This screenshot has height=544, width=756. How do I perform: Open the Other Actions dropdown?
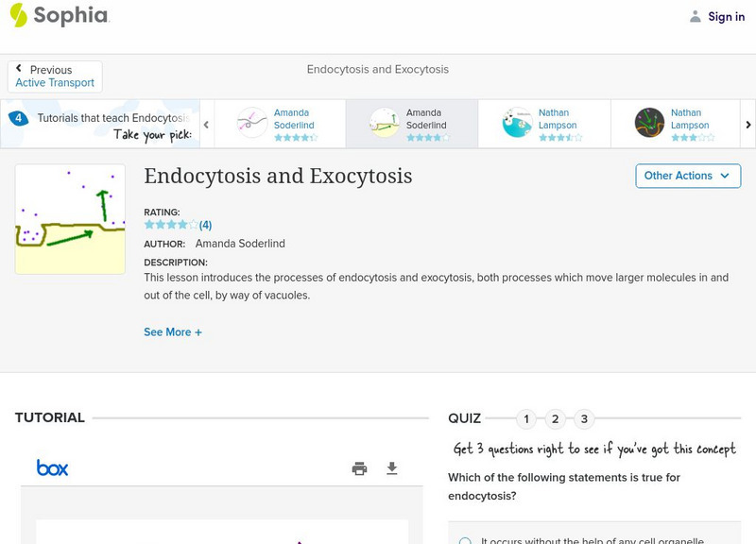[687, 176]
